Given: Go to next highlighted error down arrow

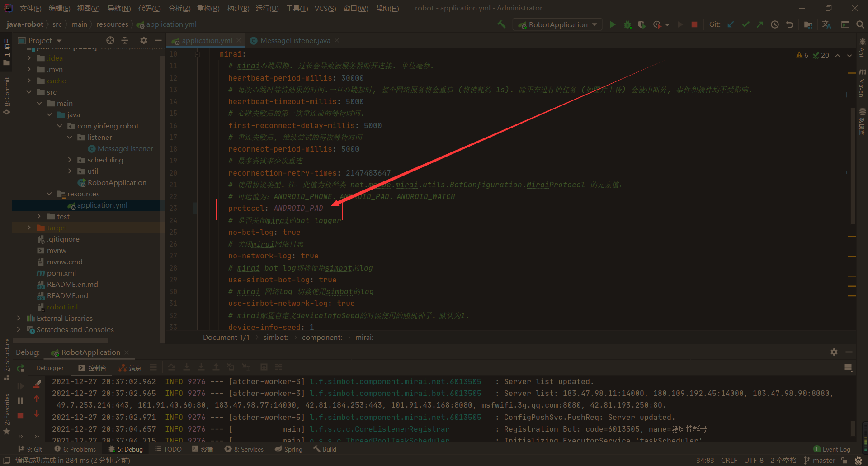Looking at the screenshot, I should [x=849, y=55].
